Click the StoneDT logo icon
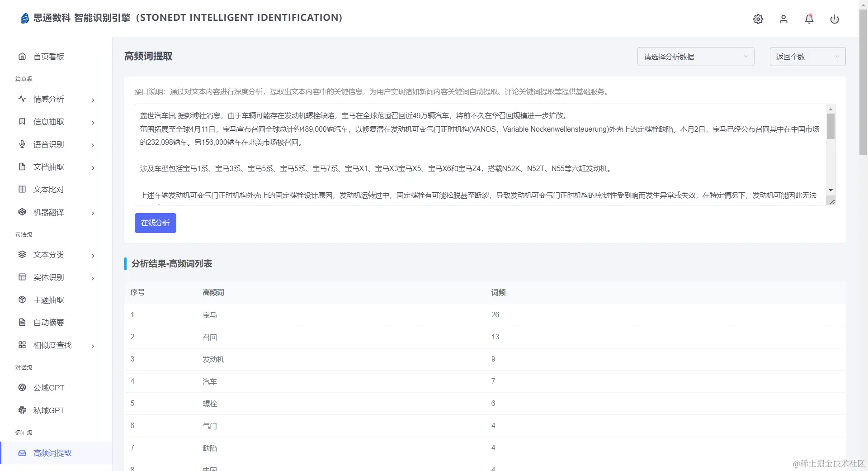Image resolution: width=868 pixels, height=471 pixels. (25, 18)
